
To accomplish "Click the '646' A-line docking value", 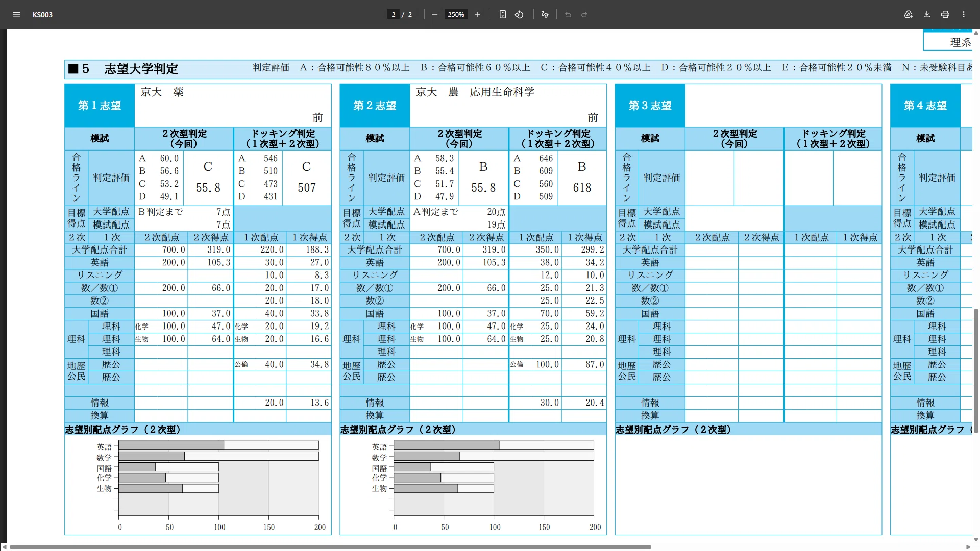I will tap(546, 159).
